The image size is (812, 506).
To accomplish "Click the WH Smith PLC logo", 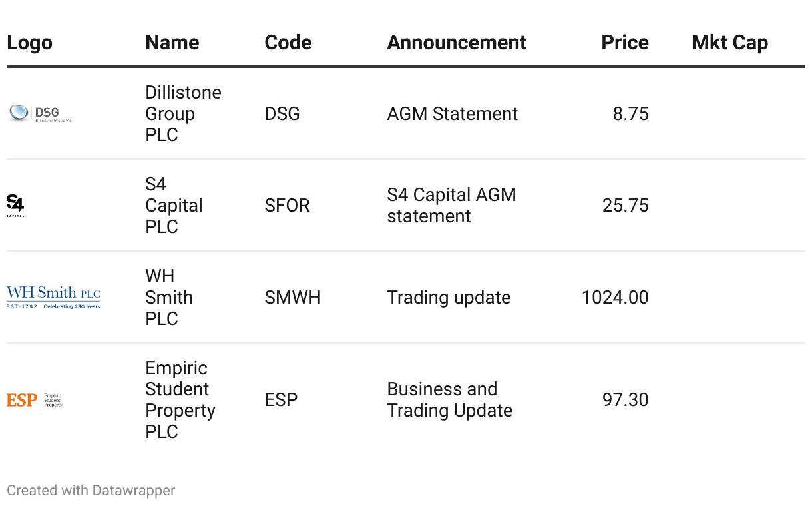I will 53,297.
